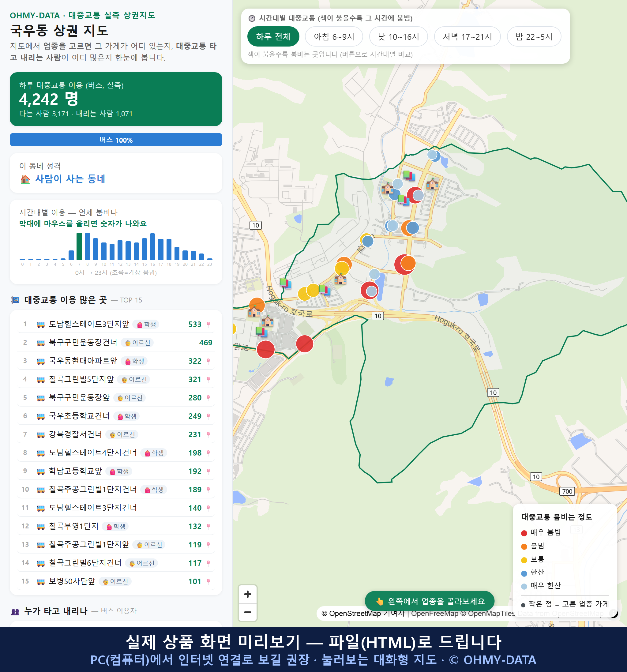Click the green peak bar at hour 7
The image size is (627, 672).
pyautogui.click(x=79, y=246)
